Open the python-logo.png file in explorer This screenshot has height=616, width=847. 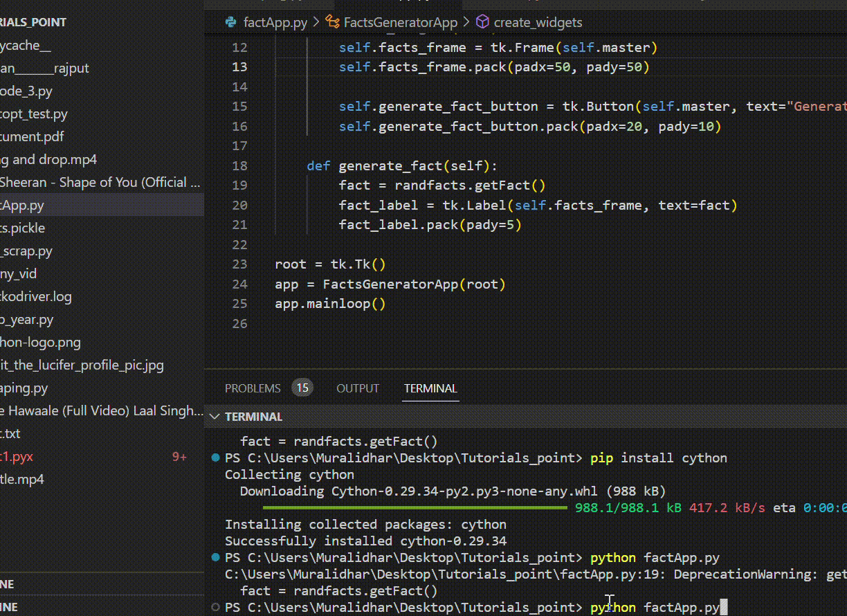click(x=40, y=342)
